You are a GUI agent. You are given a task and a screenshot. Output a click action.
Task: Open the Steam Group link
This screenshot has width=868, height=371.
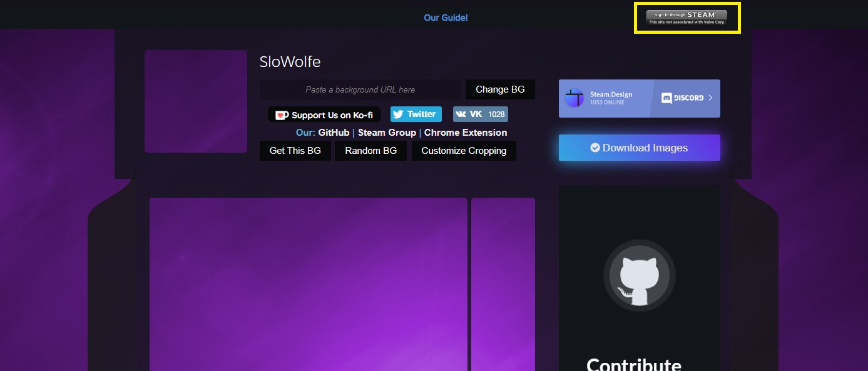[387, 133]
